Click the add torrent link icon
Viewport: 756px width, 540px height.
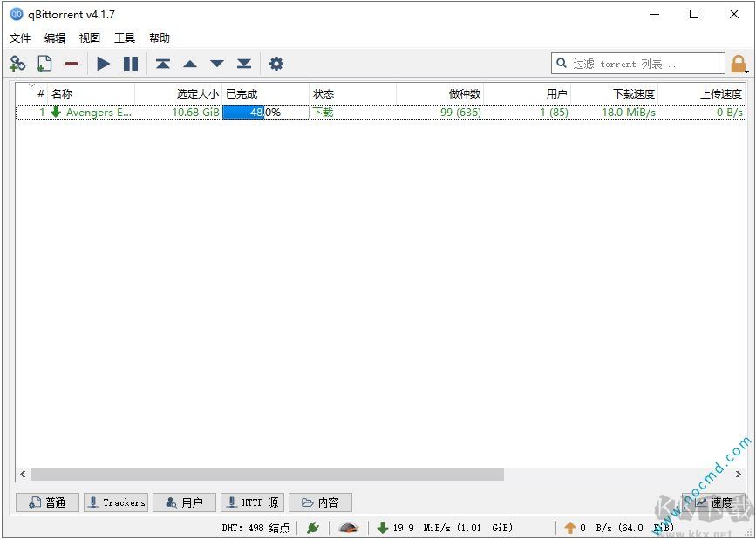tap(17, 64)
